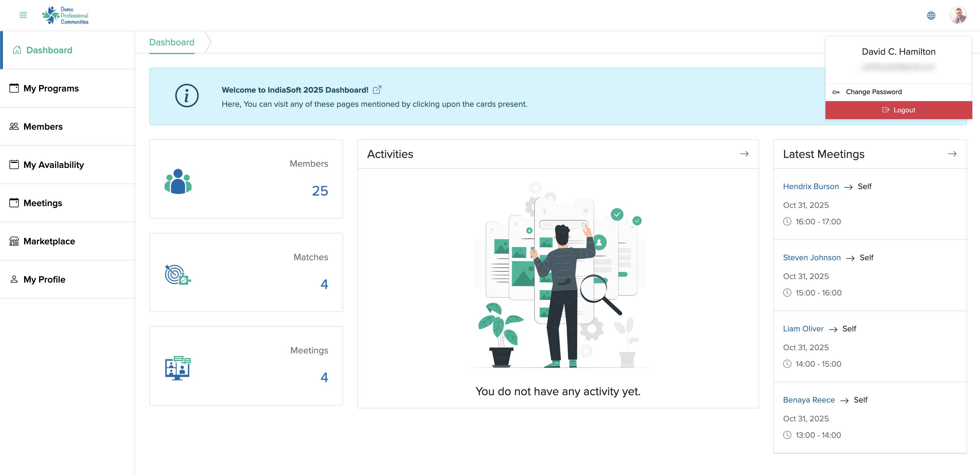Viewport: 980px width, 474px height.
Task: Click the clock icon beside 13:00 - 14:00
Action: coord(787,435)
